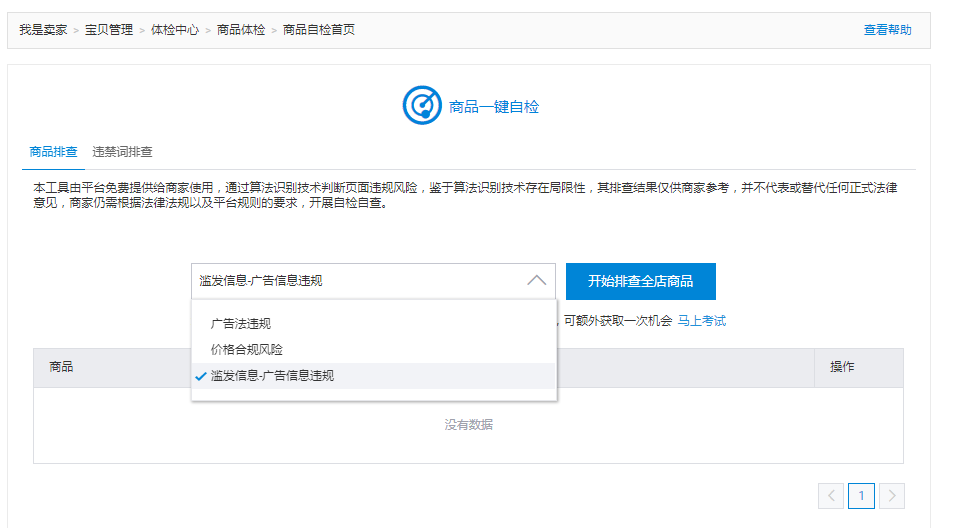
Task: Select page 1 in pagination
Action: (x=861, y=495)
